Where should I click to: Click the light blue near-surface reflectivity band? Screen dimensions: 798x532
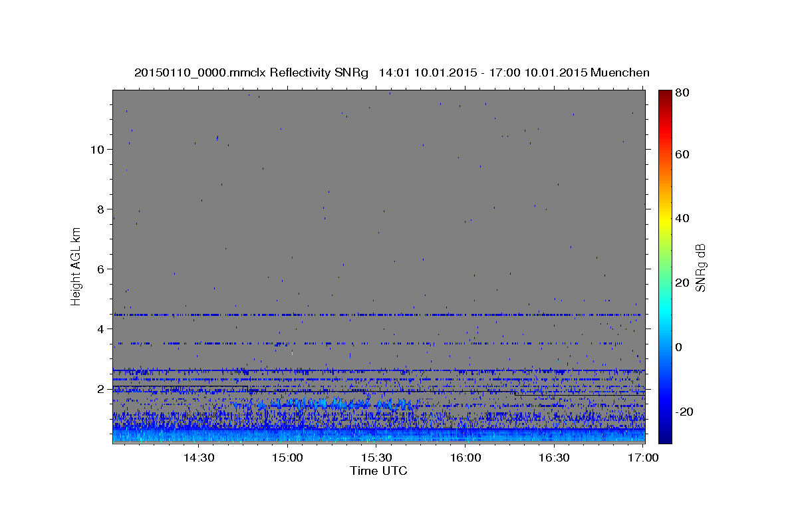point(378,435)
